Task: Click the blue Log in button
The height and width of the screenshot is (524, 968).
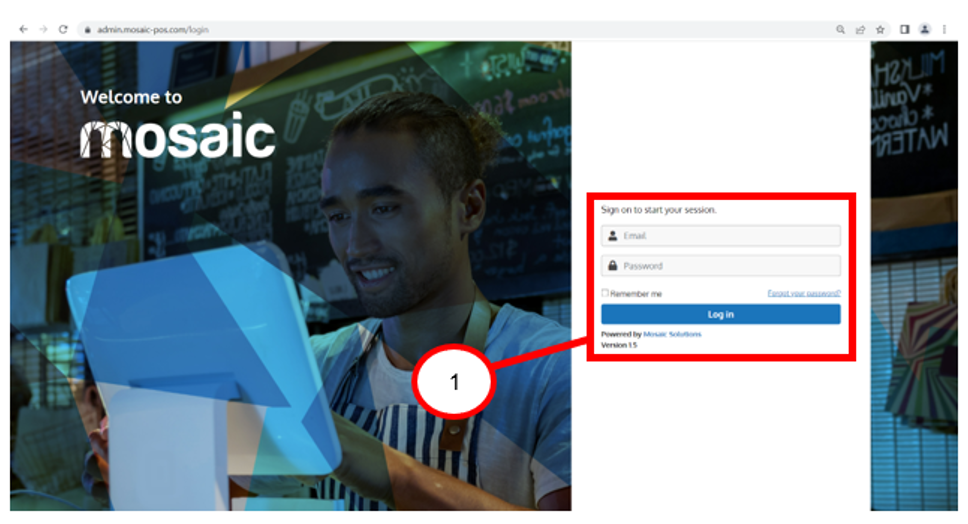Action: click(x=720, y=314)
